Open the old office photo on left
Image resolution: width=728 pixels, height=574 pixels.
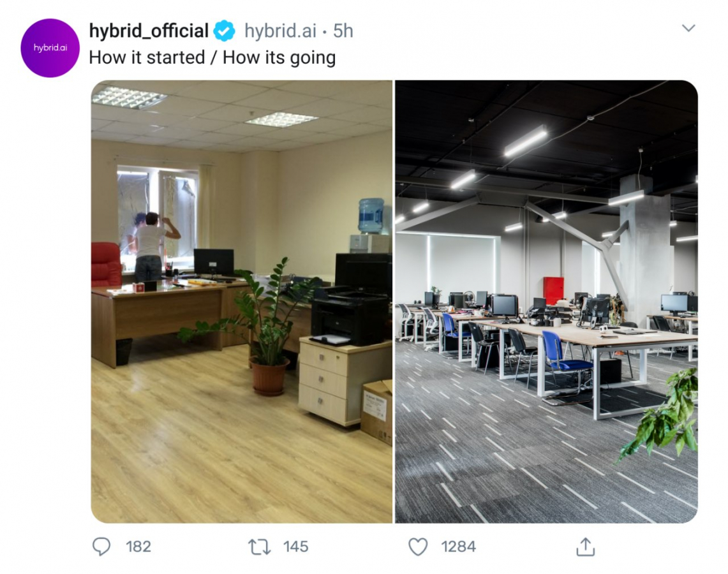[241, 302]
